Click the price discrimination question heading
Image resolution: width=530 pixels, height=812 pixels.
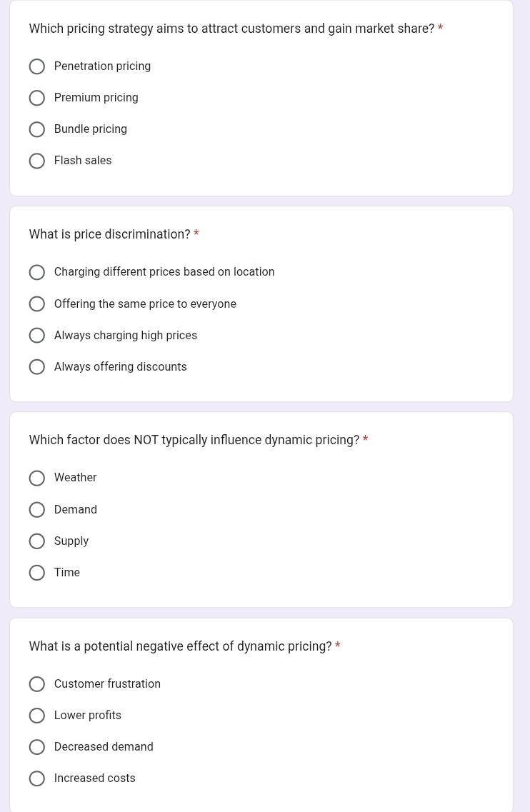tap(110, 234)
